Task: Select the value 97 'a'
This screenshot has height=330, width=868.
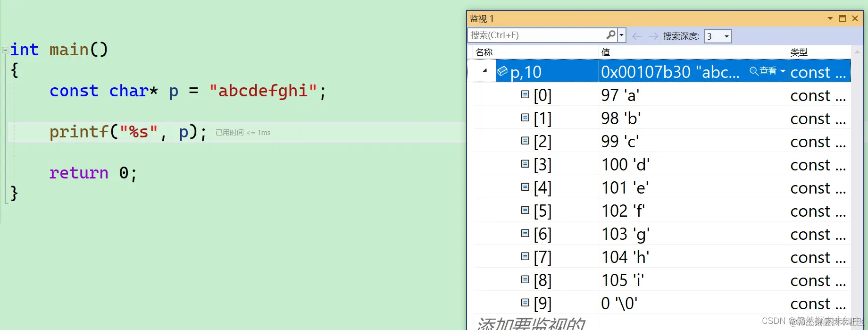Action: pyautogui.click(x=620, y=95)
